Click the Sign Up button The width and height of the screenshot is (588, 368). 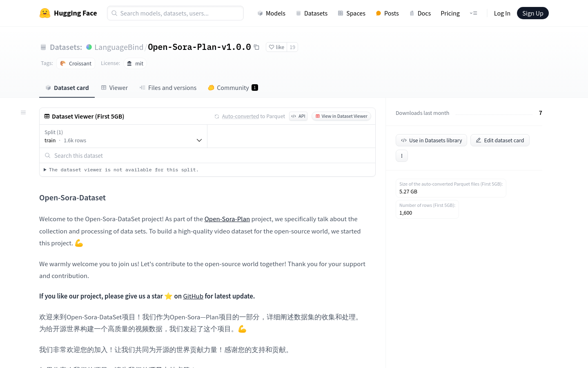[x=532, y=13]
